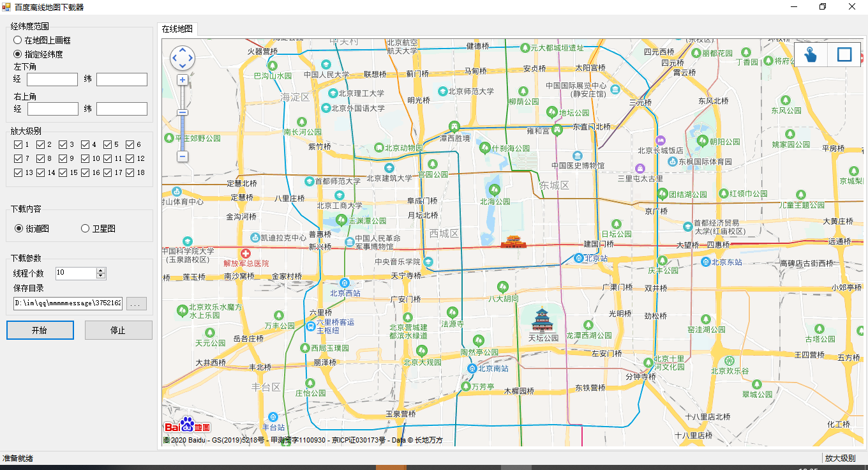
Task: Click the 海淀区 district label on the map
Action: click(x=295, y=97)
